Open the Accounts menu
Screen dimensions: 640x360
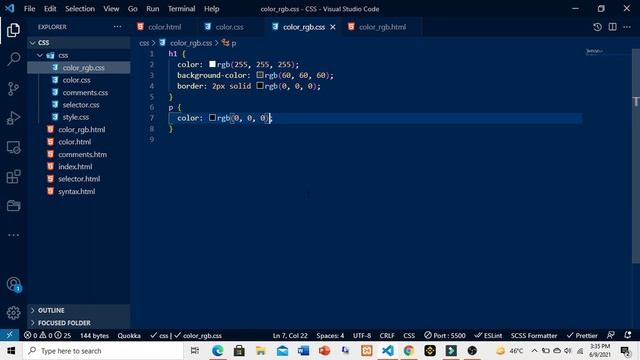[13, 284]
